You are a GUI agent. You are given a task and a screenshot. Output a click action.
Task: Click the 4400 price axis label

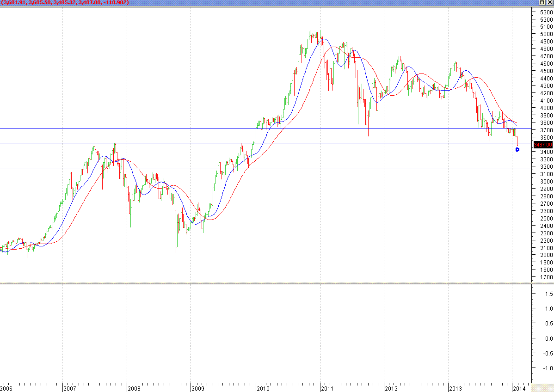[x=546, y=79]
